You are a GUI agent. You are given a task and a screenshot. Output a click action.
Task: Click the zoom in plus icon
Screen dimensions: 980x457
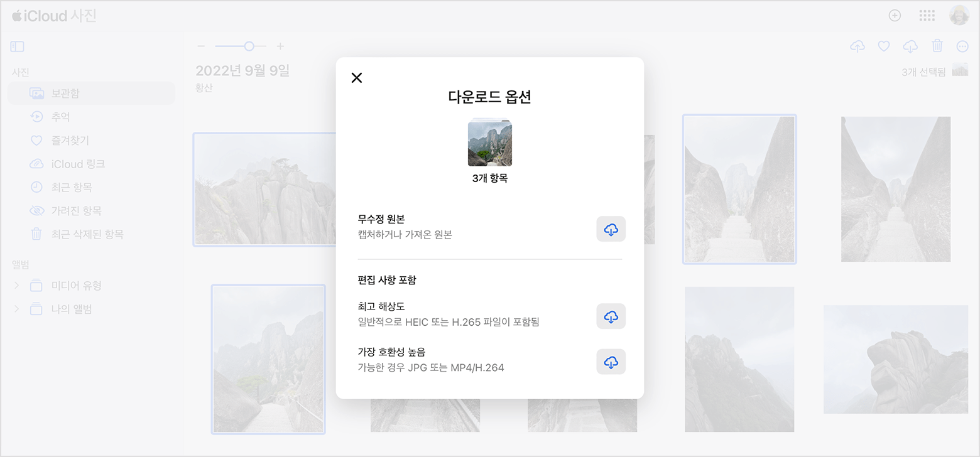281,46
